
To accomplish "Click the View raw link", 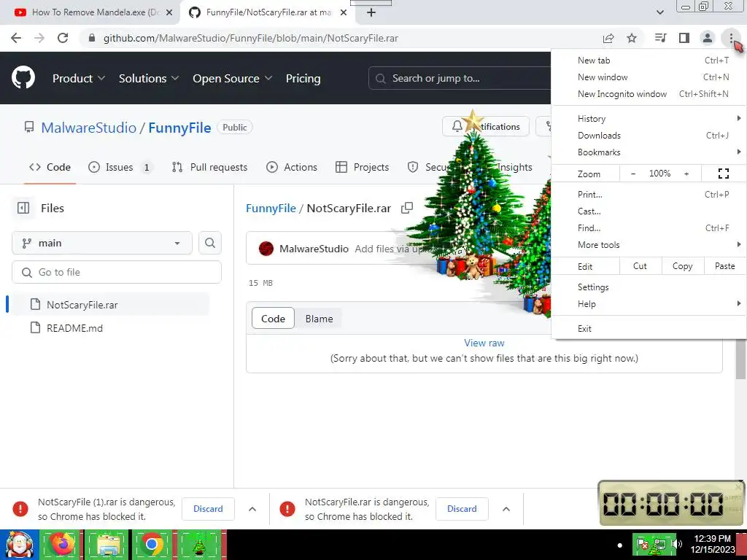I will 484,343.
